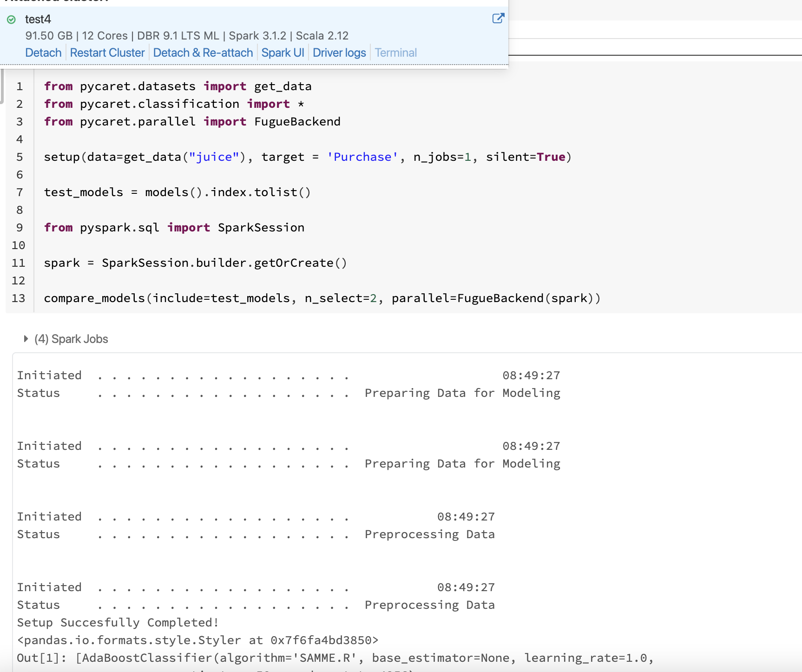Restart the test4 cluster

point(107,53)
